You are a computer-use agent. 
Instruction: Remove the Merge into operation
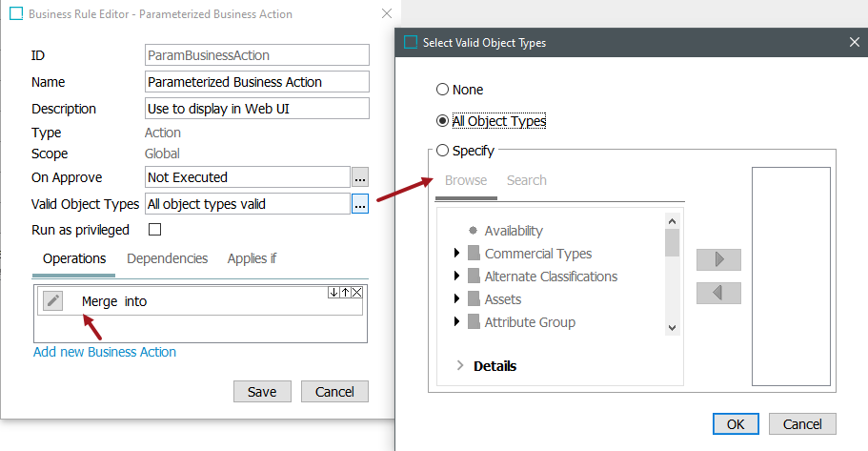click(x=357, y=292)
